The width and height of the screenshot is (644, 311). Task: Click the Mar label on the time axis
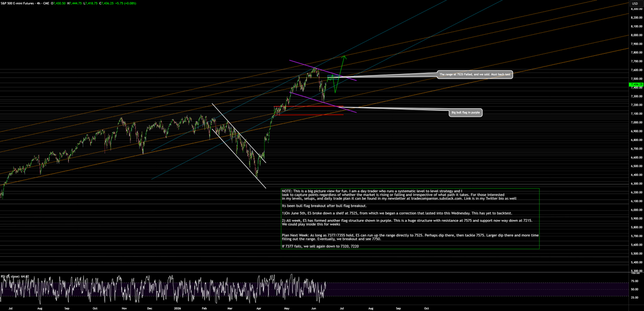click(229, 309)
